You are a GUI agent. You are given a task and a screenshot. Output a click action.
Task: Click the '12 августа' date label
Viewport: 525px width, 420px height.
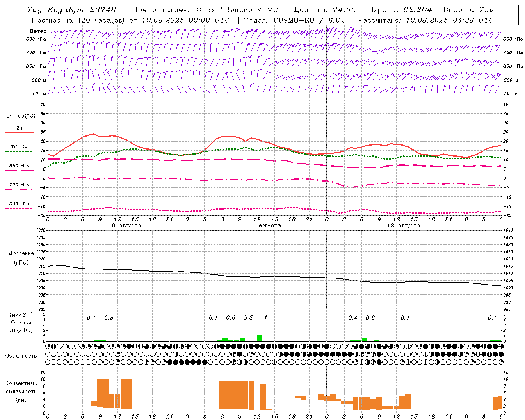pyautogui.click(x=404, y=226)
